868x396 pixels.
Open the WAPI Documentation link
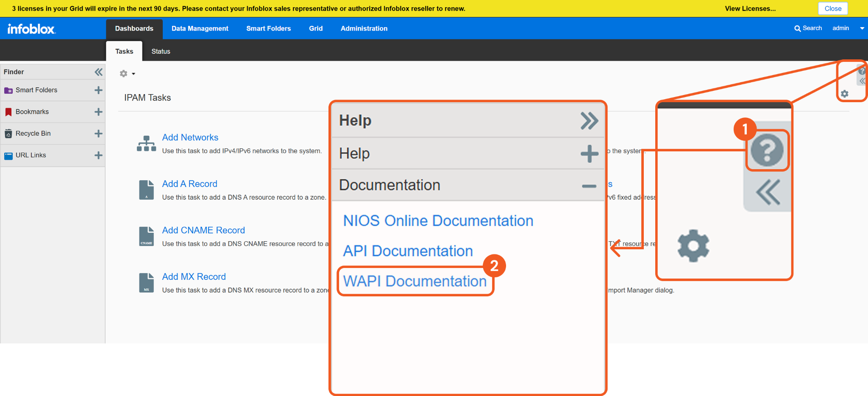click(415, 281)
